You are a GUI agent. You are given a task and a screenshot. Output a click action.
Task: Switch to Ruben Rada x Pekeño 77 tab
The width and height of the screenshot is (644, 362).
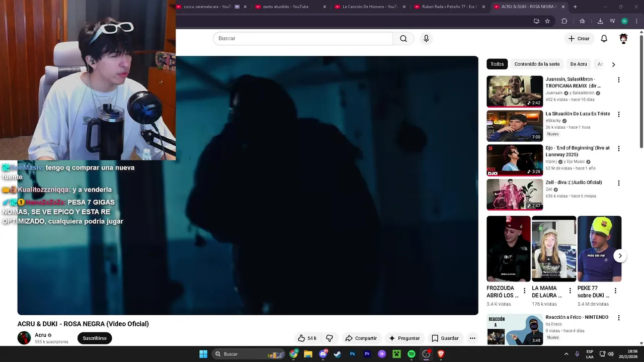(x=449, y=7)
